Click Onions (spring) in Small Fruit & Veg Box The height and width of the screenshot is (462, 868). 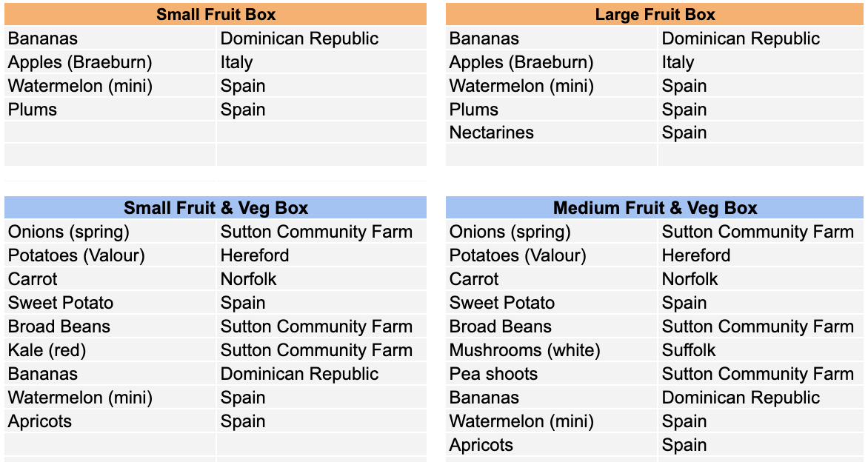point(110,232)
